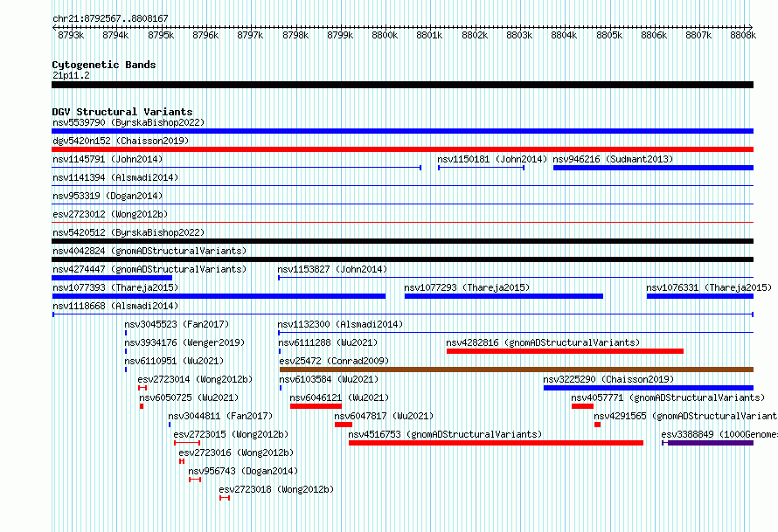Viewport: 778px width, 532px height.
Task: Select the dgv5420n152 red variant bar
Action: [402, 149]
